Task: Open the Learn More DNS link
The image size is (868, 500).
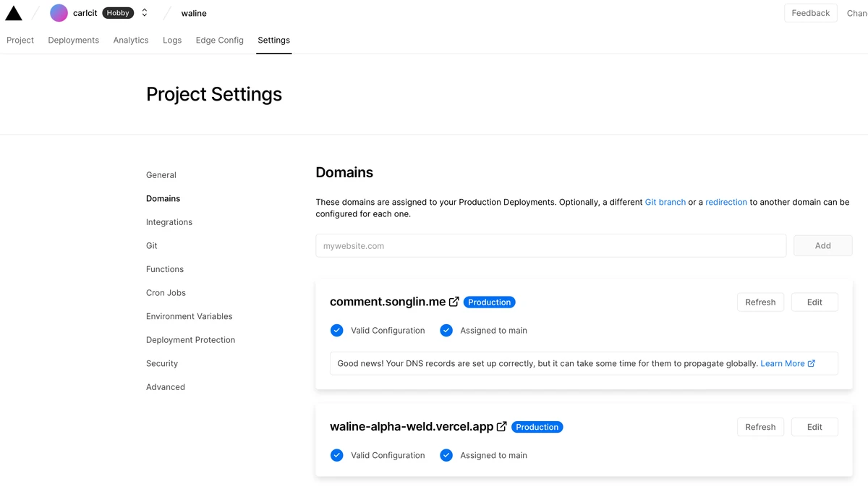Action: [x=783, y=364]
